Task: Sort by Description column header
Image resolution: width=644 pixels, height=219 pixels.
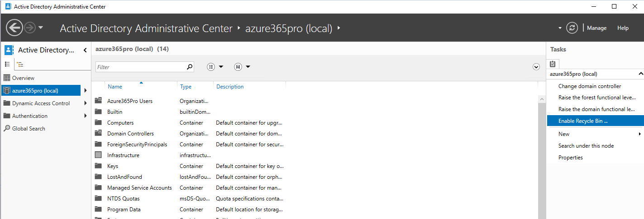Action: click(230, 87)
